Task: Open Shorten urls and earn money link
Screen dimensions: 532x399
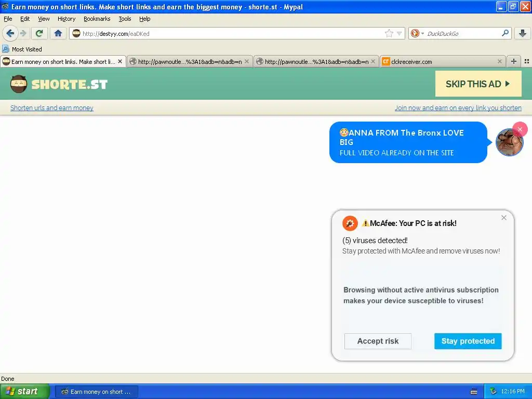Action: coord(51,108)
